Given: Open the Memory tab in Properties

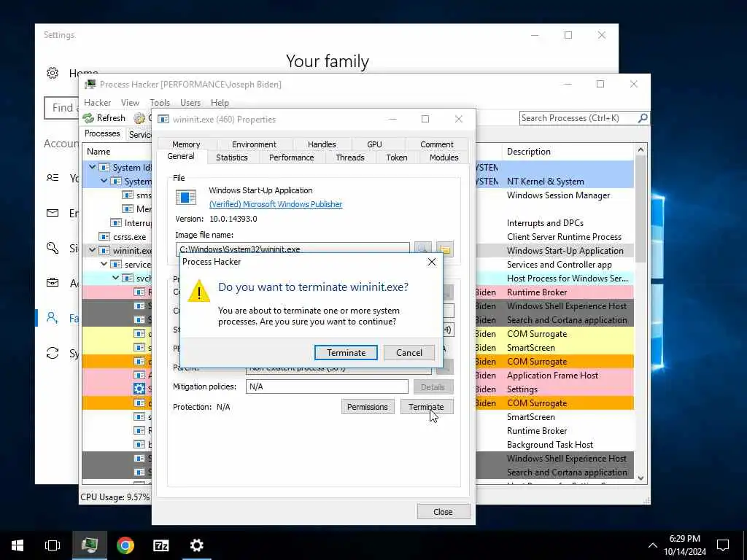Looking at the screenshot, I should (186, 144).
